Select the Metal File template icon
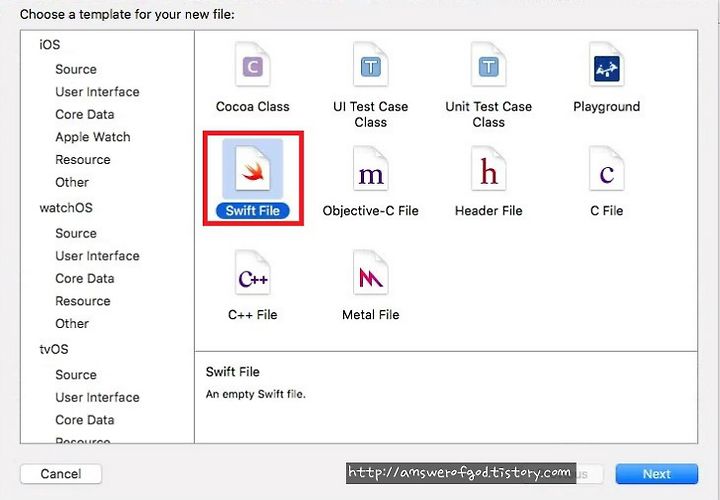 coord(371,272)
